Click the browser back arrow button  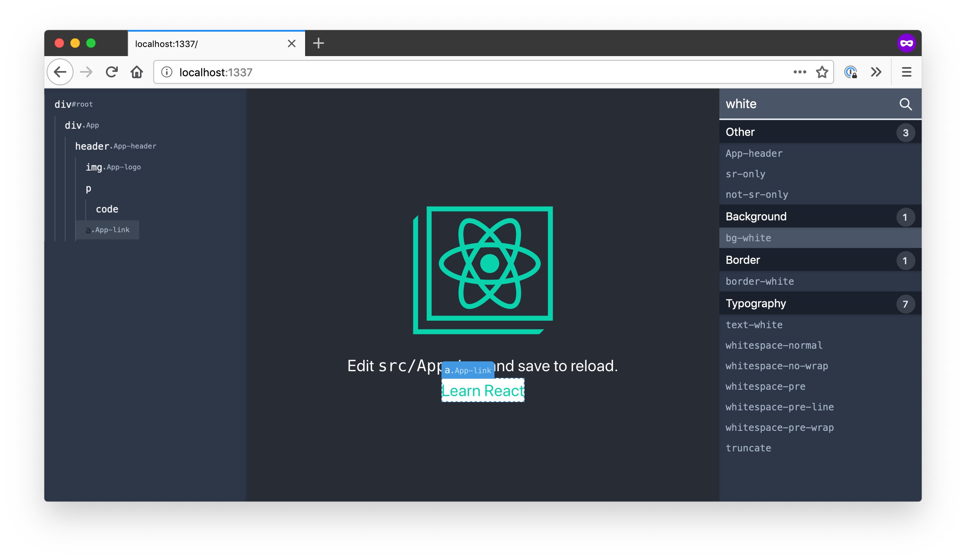pos(60,72)
